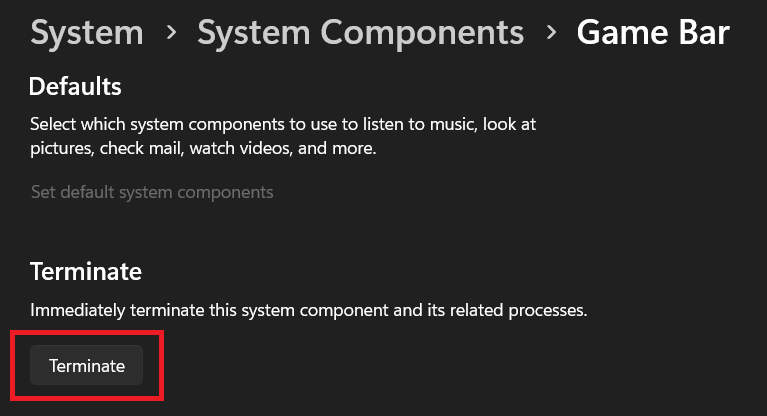Select the Terminate section heading above the button
The height and width of the screenshot is (416, 767).
[x=86, y=271]
